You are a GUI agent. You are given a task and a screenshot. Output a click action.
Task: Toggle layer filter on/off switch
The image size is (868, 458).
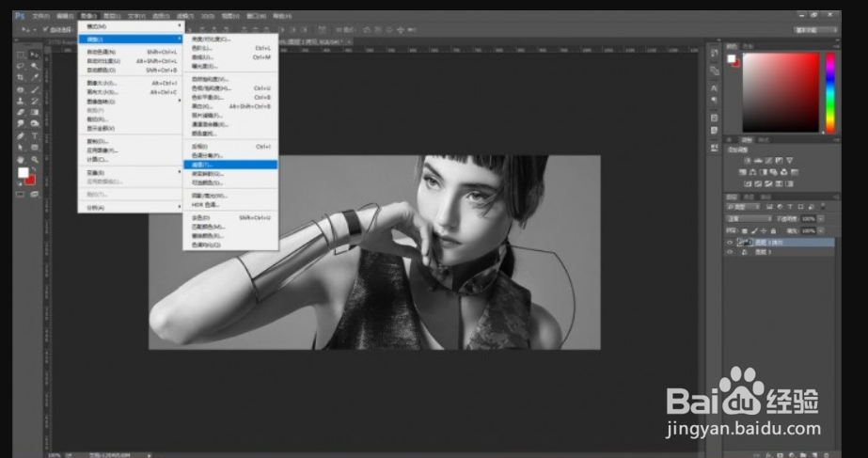click(x=822, y=207)
